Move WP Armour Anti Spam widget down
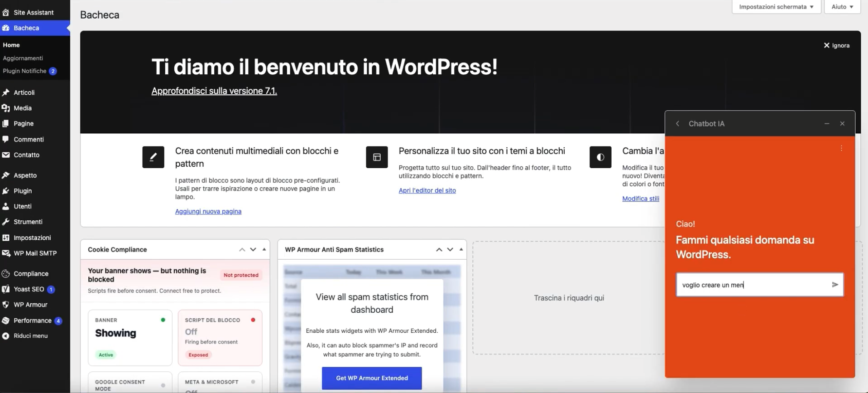 pos(450,250)
